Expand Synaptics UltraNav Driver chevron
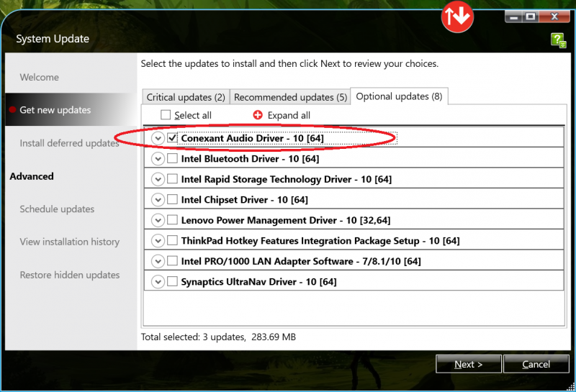Screen dimensions: 576x392 coord(158,282)
